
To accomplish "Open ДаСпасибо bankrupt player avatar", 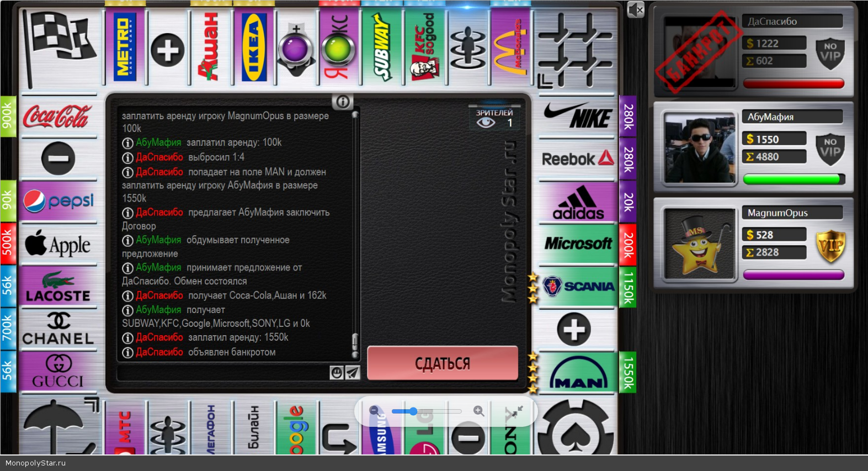I will pos(700,52).
